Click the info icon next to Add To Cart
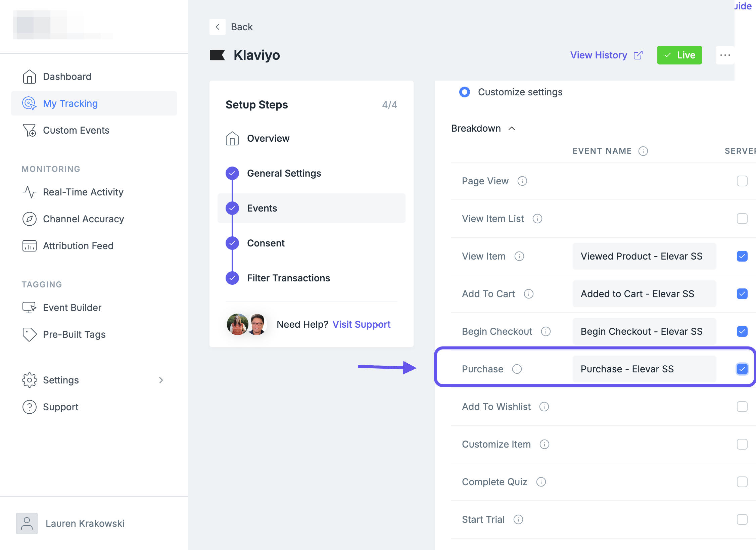The image size is (756, 550). point(529,294)
